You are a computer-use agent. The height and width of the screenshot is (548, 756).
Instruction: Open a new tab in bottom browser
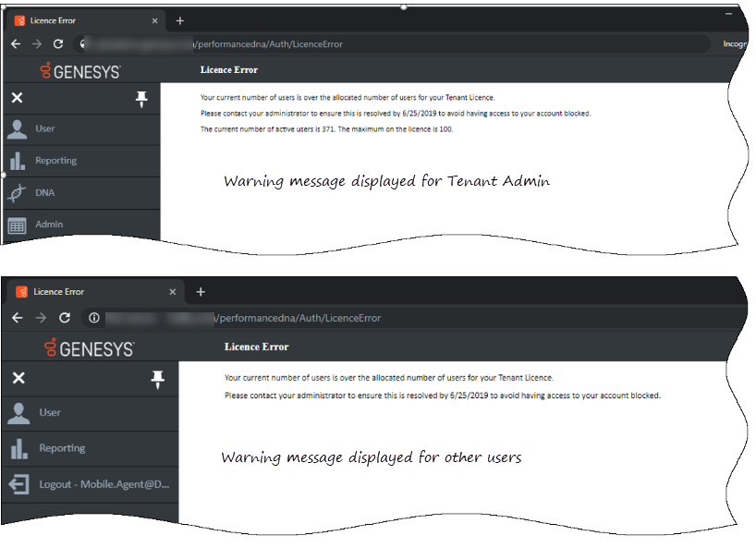point(201,292)
